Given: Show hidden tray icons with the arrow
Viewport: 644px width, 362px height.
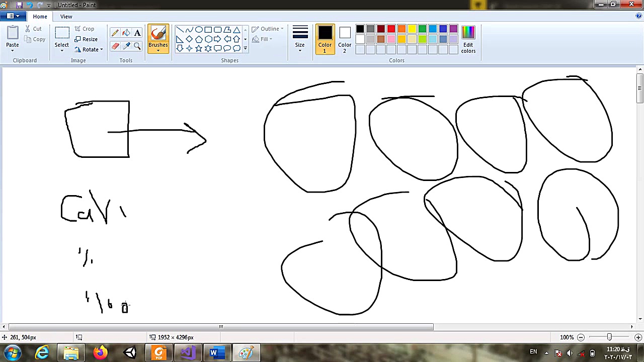Looking at the screenshot, I should click(x=547, y=353).
